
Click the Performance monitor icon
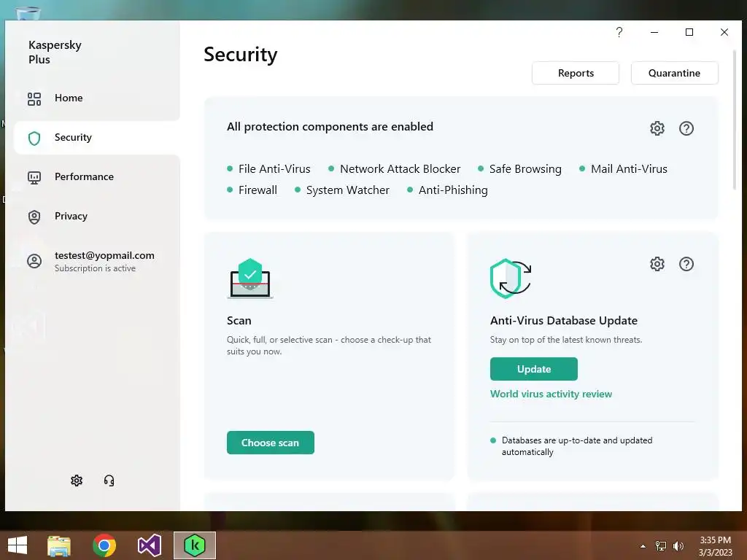pos(34,178)
